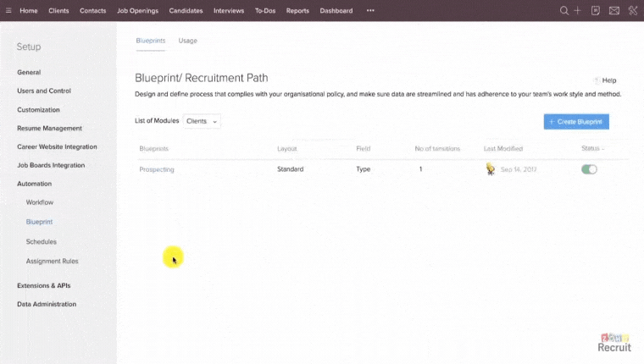The height and width of the screenshot is (364, 644).
Task: Open the Reports tab
Action: pos(297,11)
